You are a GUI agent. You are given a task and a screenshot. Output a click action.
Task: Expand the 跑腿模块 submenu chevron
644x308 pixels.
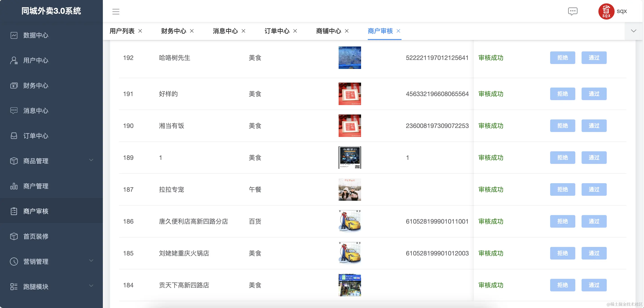[91, 286]
